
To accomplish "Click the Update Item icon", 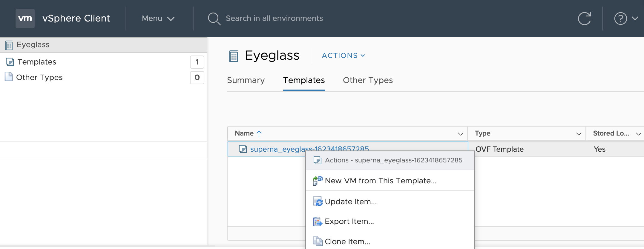I will click(x=318, y=202).
